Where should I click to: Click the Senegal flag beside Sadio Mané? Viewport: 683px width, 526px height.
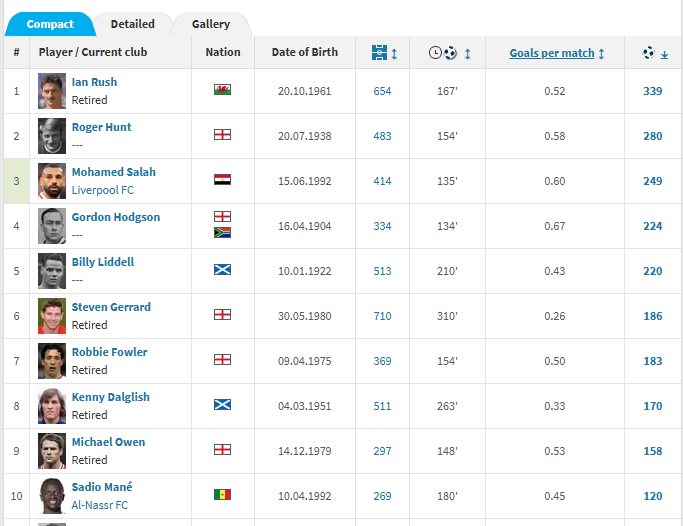(222, 495)
